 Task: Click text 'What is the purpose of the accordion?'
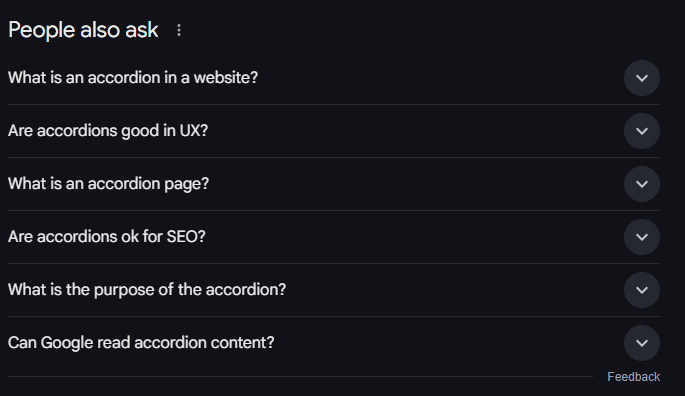point(147,290)
